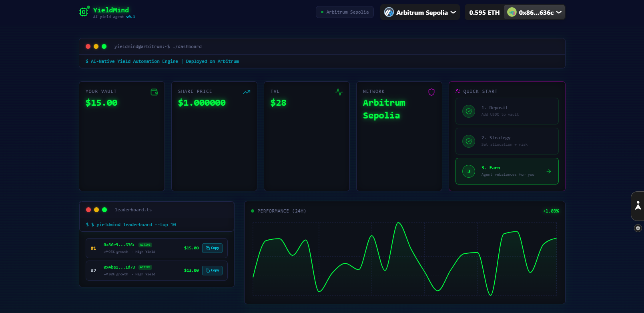The image size is (644, 313).
Task: Click the $15.00 amount in leaderboard row #1
Action: point(191,248)
